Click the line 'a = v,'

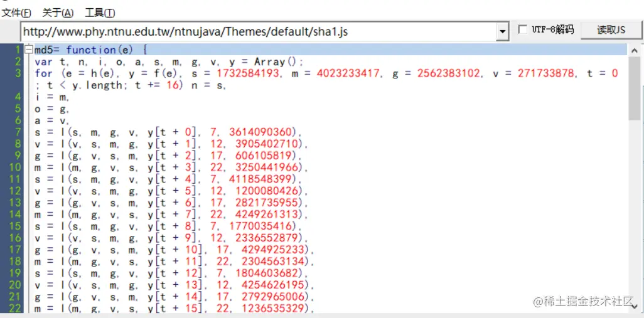coord(52,120)
